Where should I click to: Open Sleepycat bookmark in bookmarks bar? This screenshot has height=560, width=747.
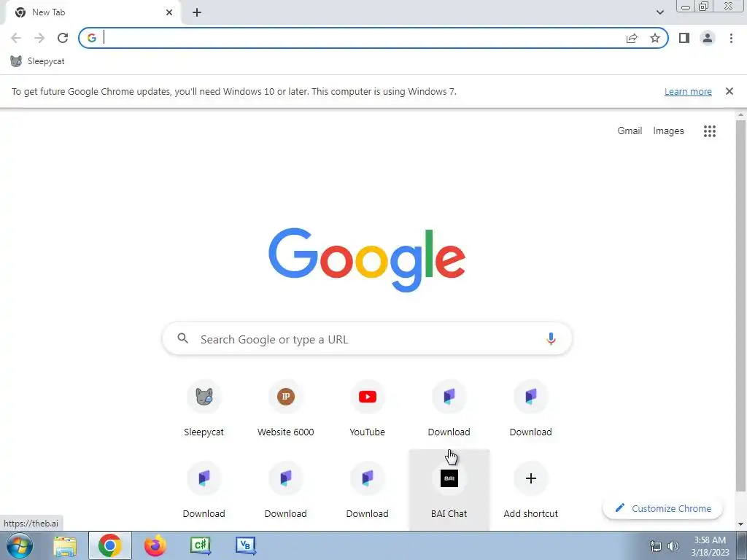tap(37, 61)
